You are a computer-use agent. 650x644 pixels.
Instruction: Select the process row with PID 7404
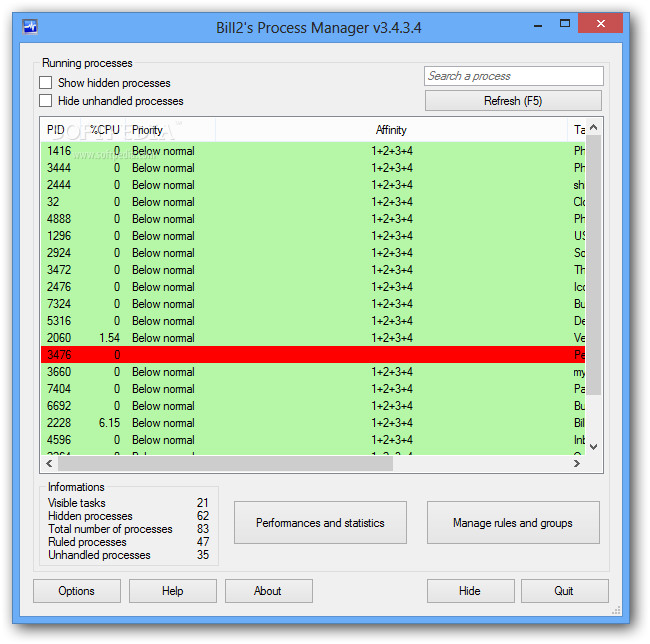[313, 389]
